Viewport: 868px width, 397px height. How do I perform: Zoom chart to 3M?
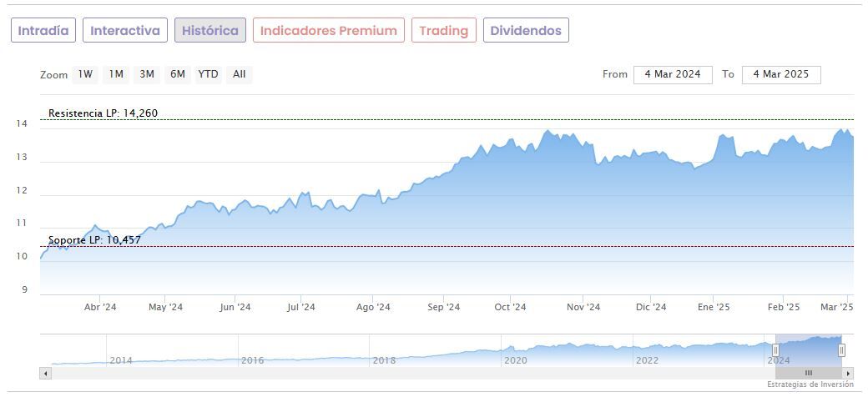coord(147,74)
